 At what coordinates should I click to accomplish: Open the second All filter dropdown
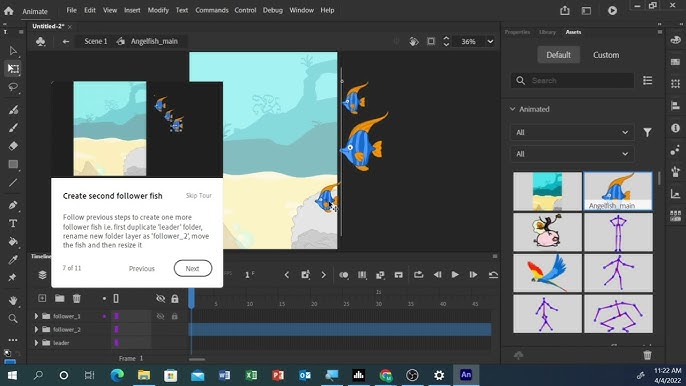click(x=572, y=154)
